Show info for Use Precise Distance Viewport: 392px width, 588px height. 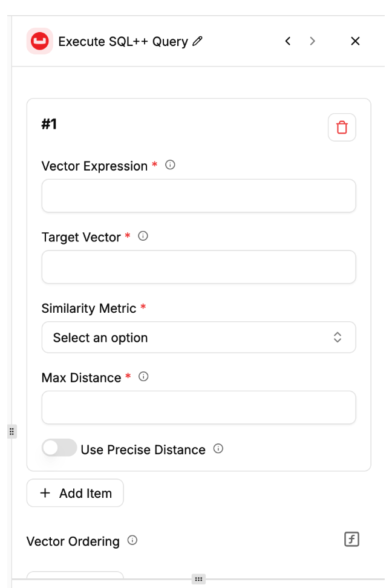tap(219, 449)
